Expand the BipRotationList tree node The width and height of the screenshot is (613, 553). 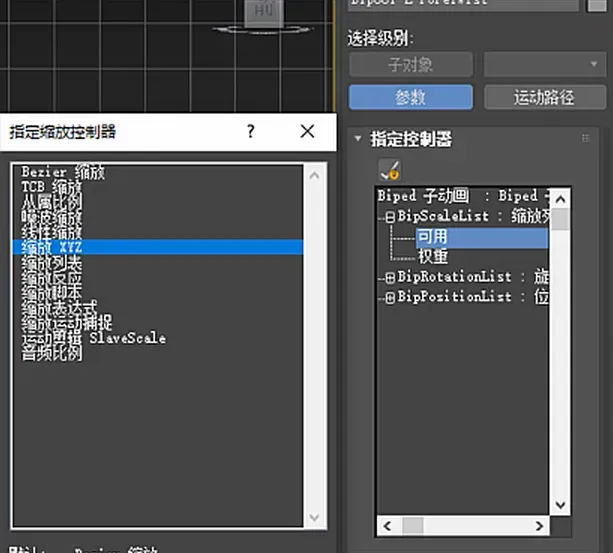click(x=390, y=277)
